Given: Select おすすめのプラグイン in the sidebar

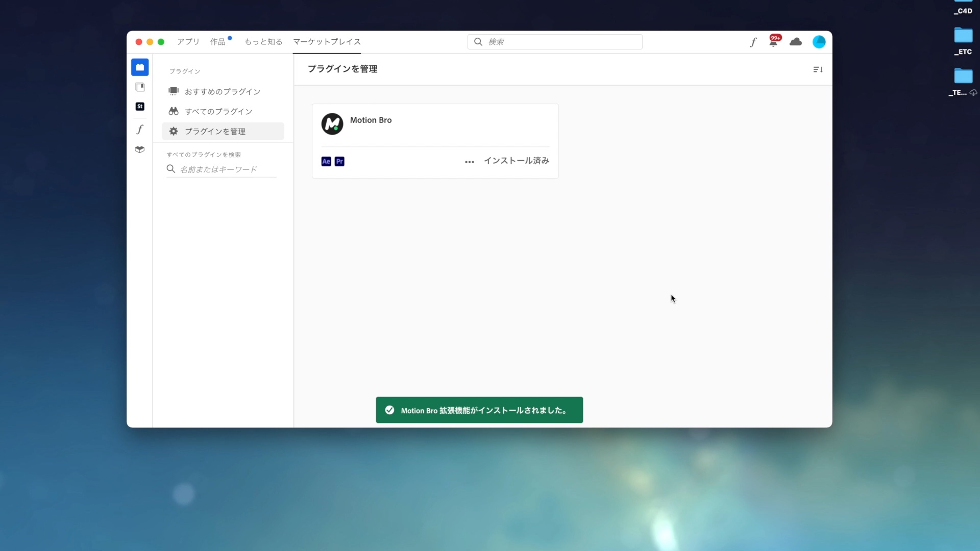Looking at the screenshot, I should point(223,92).
